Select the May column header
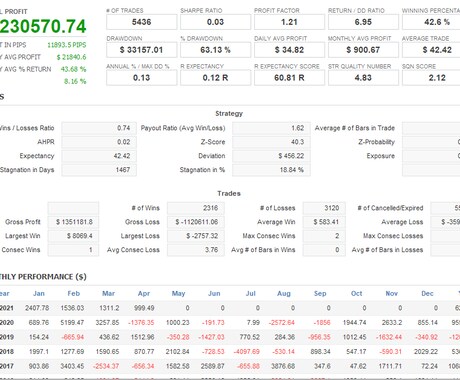The width and height of the screenshot is (460, 380). 178,294
